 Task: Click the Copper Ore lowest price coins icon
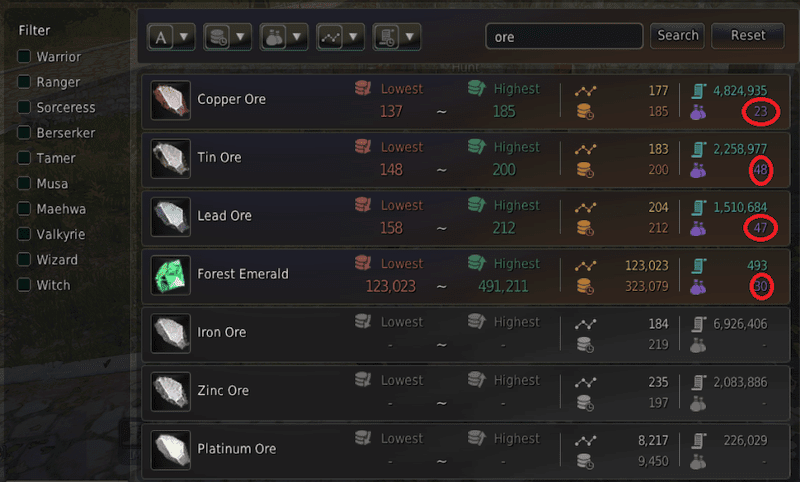pyautogui.click(x=363, y=88)
